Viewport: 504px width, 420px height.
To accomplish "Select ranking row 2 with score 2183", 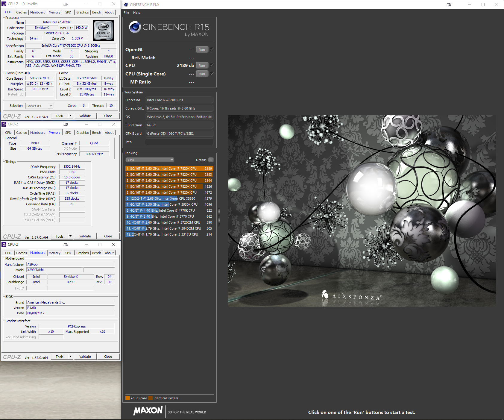I will point(169,175).
